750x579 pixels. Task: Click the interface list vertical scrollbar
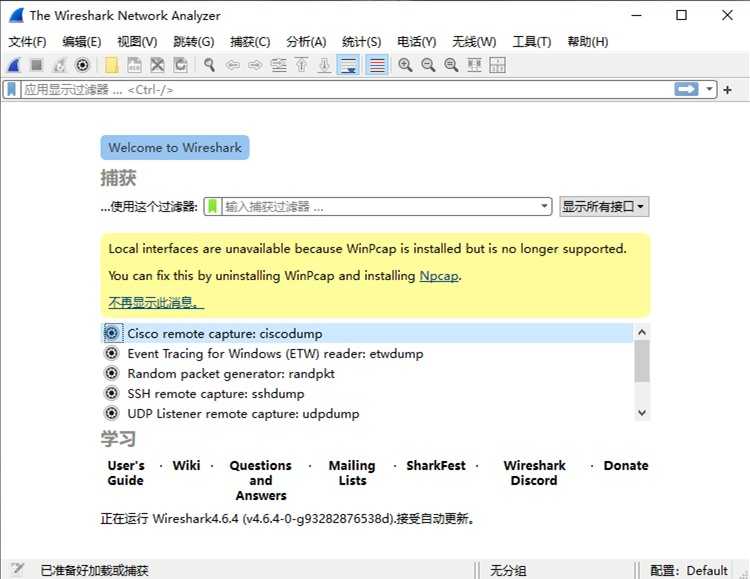pos(641,363)
